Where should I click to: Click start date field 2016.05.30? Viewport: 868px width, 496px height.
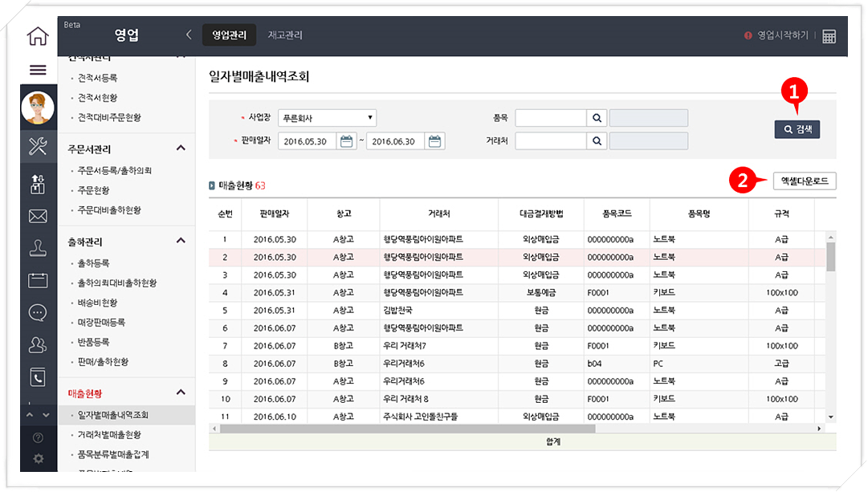point(307,141)
